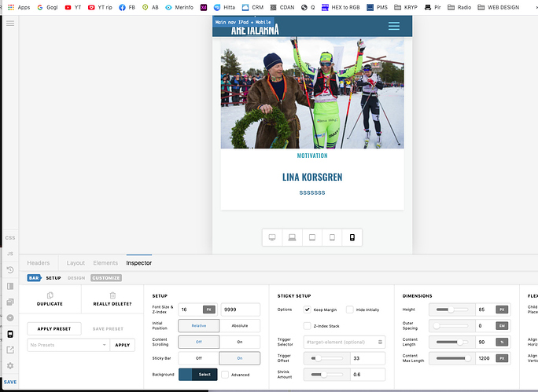The width and height of the screenshot is (538, 392).
Task: Open the revision history icon in the sidebar
Action: (x=10, y=270)
